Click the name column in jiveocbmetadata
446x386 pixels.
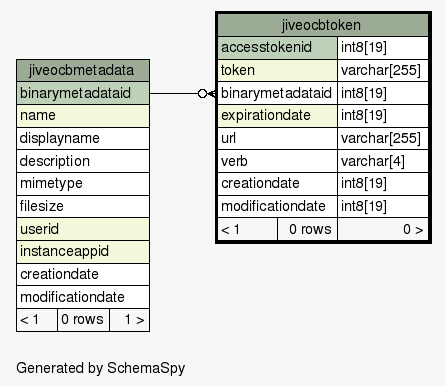click(x=83, y=116)
